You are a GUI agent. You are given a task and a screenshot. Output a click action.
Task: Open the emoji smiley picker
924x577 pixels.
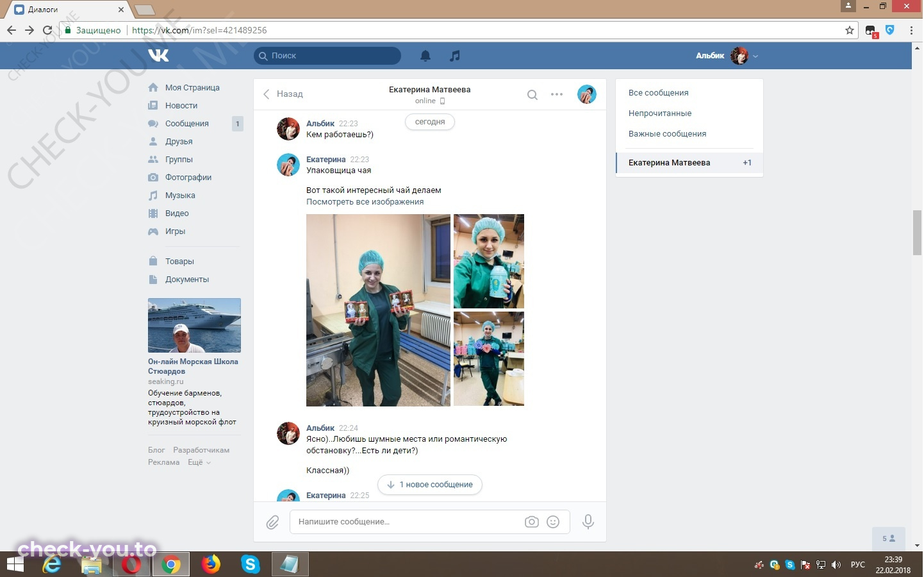pos(553,522)
